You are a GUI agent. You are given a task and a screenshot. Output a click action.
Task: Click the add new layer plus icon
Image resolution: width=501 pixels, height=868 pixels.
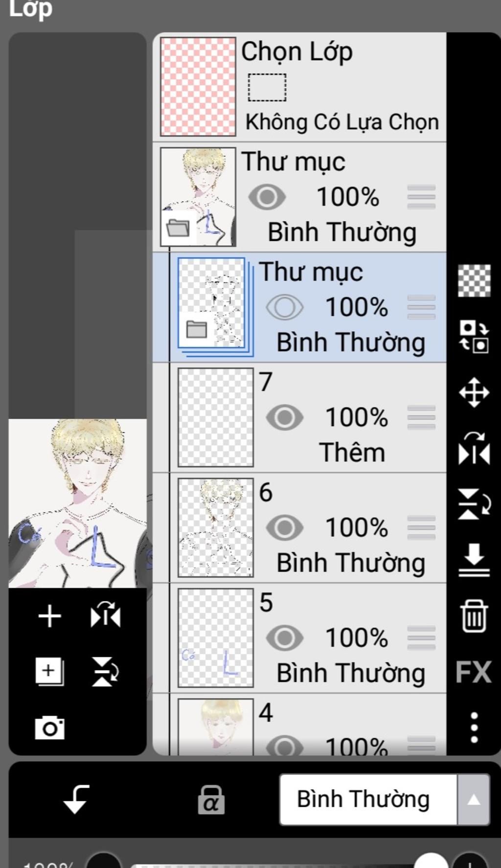click(x=49, y=615)
